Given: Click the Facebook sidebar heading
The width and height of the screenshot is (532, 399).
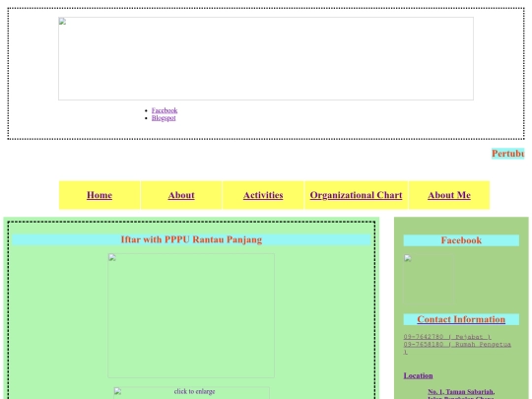Looking at the screenshot, I should [x=461, y=240].
